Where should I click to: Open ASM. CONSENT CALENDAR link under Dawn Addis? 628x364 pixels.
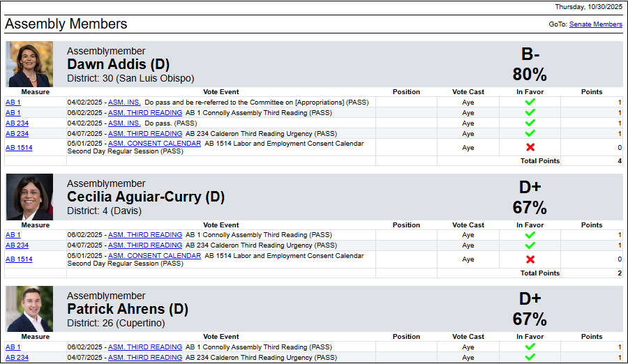pyautogui.click(x=154, y=144)
